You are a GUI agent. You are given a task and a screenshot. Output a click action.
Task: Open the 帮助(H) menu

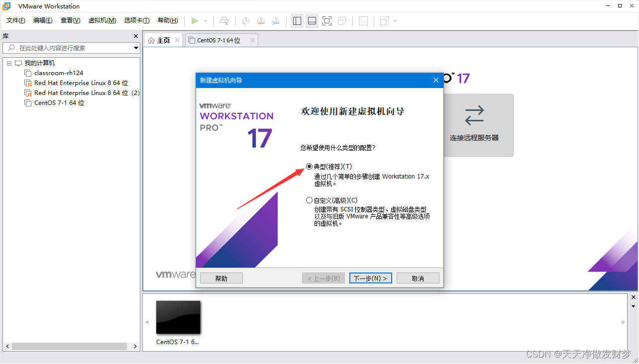[168, 20]
